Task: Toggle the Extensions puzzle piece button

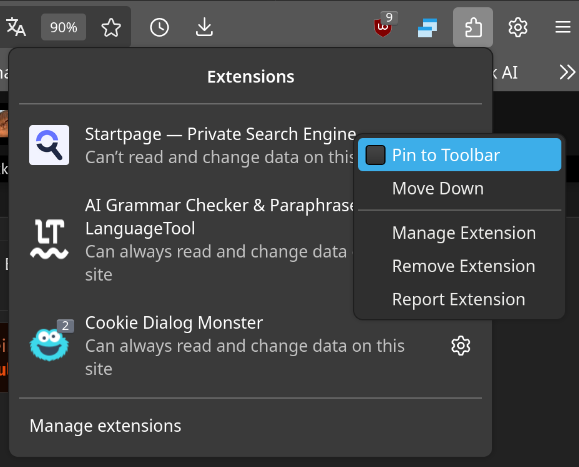Action: [x=473, y=27]
